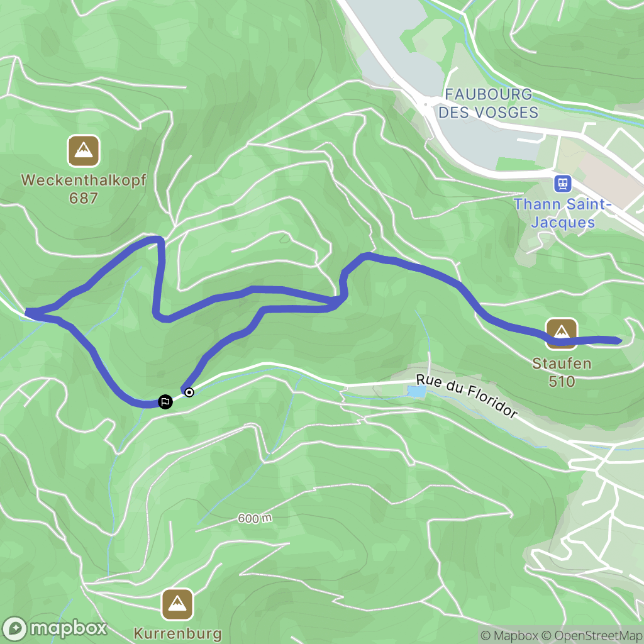Click the Kurrenburg peak name label

(177, 633)
